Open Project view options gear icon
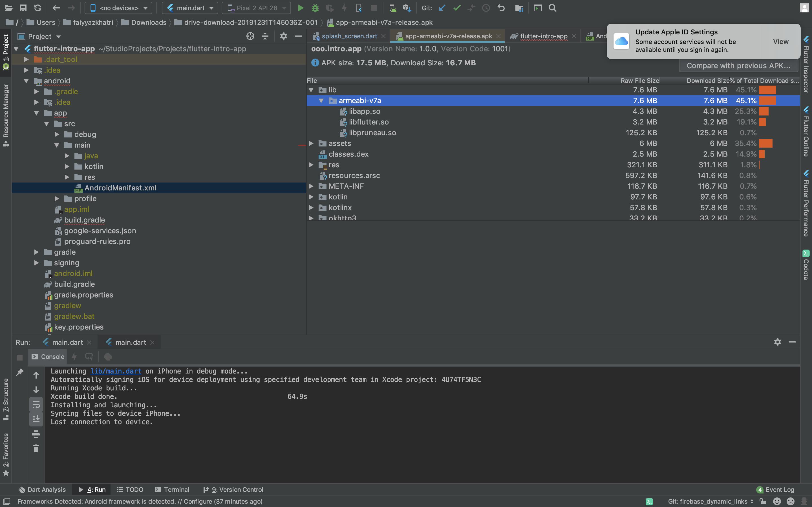 click(x=284, y=36)
